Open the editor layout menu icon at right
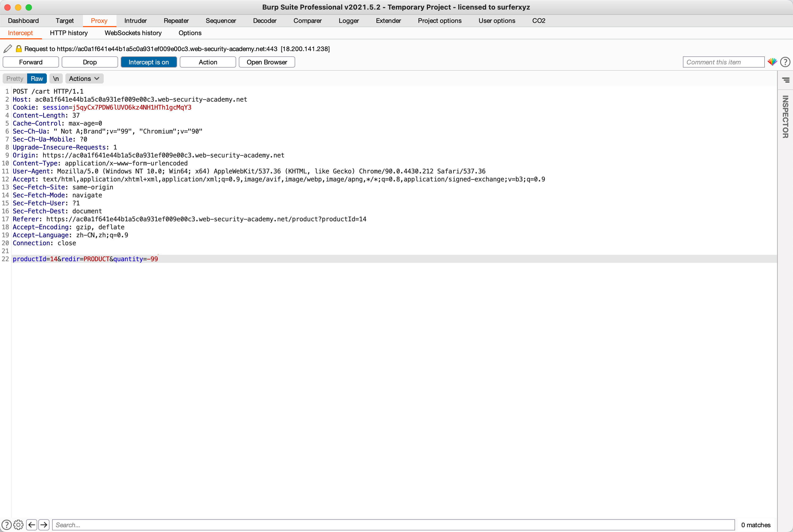Image resolution: width=793 pixels, height=532 pixels. pyautogui.click(x=786, y=80)
